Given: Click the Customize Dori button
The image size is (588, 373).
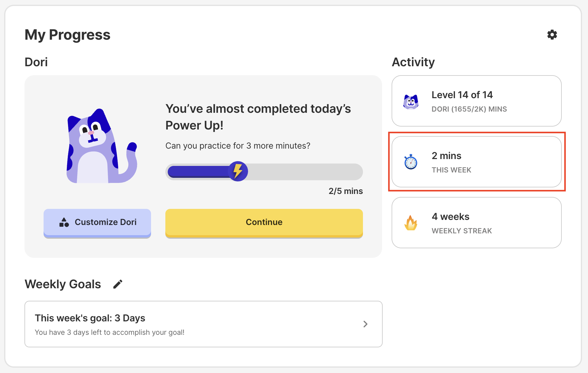Looking at the screenshot, I should coord(97,223).
